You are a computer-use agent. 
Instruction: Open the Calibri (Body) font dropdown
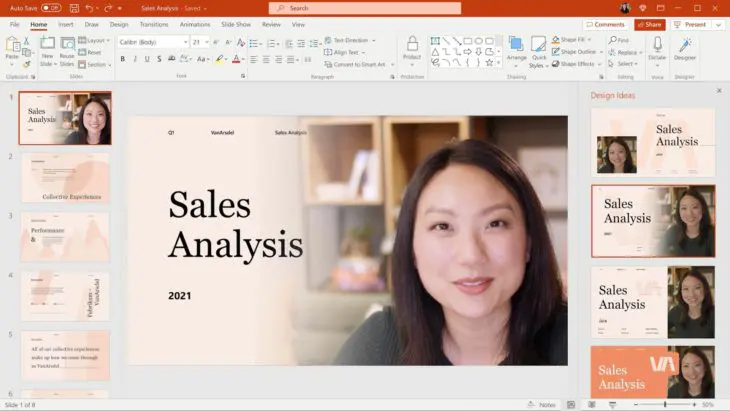coord(152,42)
